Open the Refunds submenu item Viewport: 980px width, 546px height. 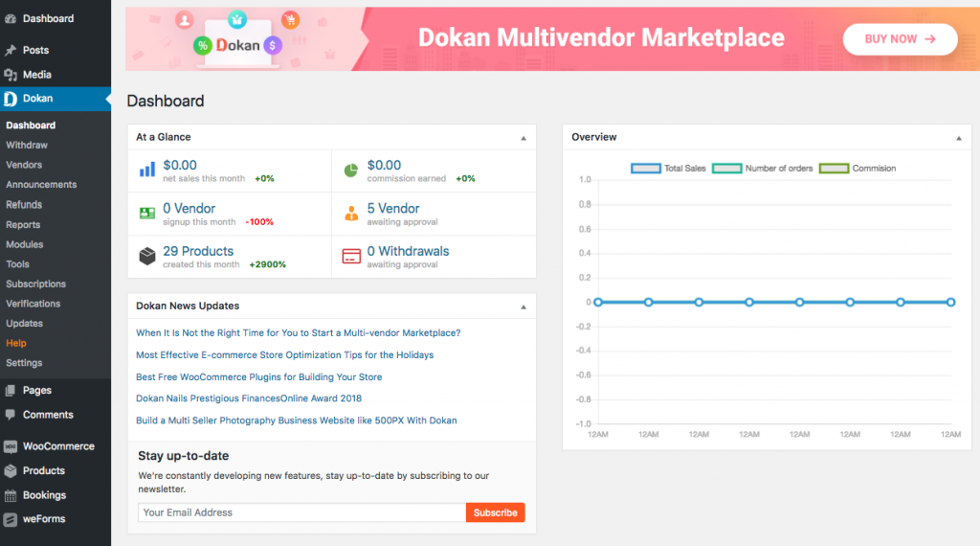point(24,205)
